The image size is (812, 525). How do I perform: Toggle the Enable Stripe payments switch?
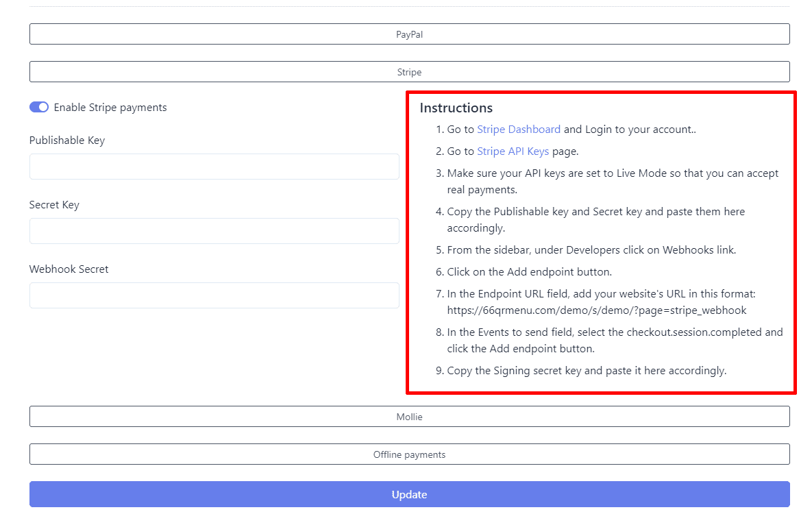click(x=39, y=108)
